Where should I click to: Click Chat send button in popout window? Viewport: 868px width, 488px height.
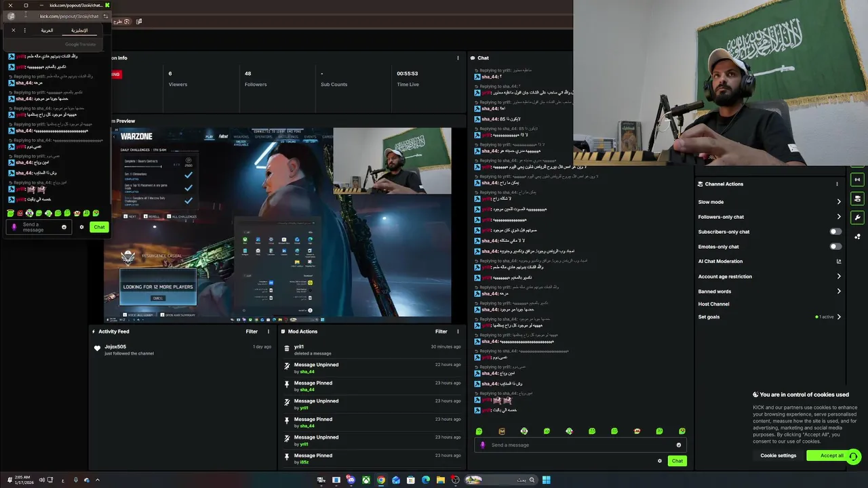point(99,227)
